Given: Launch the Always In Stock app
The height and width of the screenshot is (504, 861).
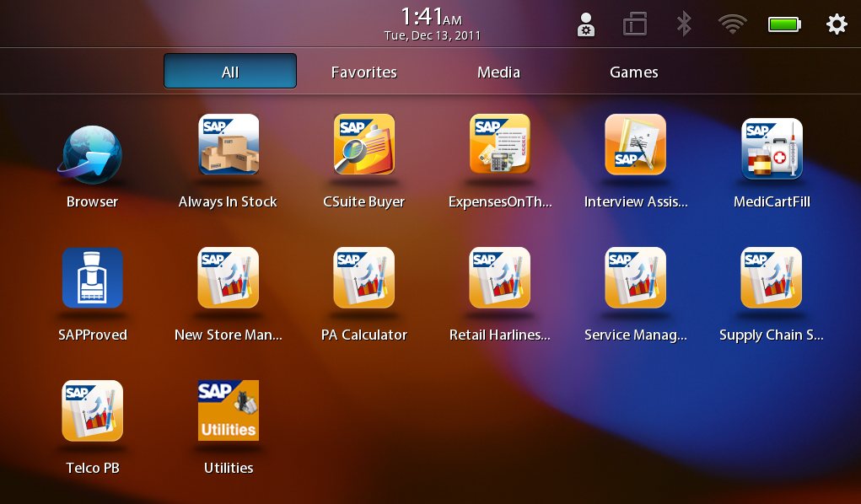Looking at the screenshot, I should (x=229, y=144).
